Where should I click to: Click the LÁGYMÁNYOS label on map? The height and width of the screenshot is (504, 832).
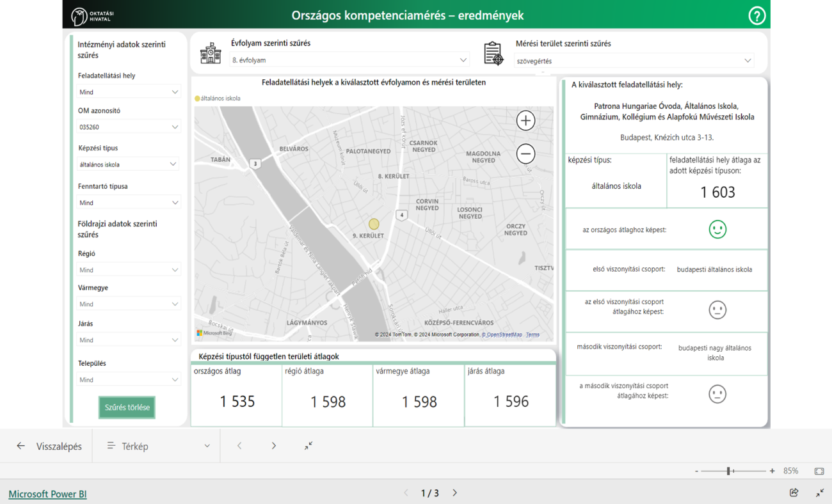pos(307,323)
